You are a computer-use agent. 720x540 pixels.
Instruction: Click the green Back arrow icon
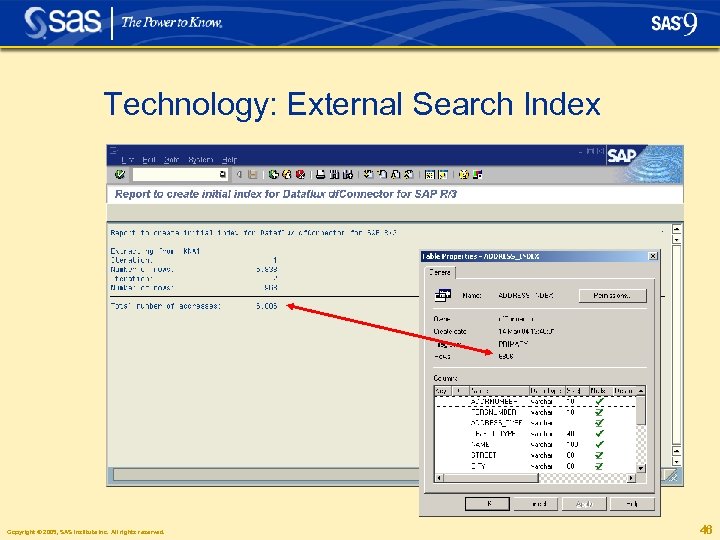click(274, 174)
